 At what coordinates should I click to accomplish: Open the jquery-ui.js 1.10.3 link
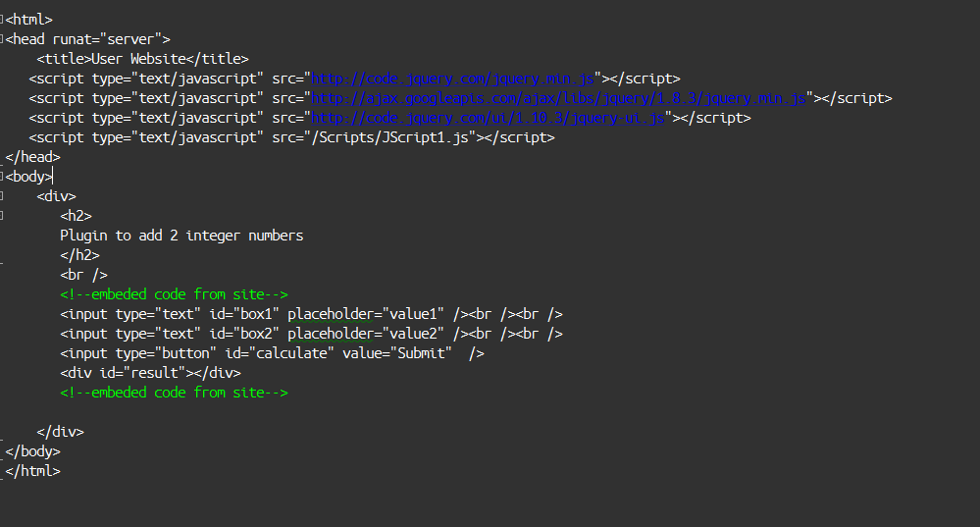pos(488,118)
